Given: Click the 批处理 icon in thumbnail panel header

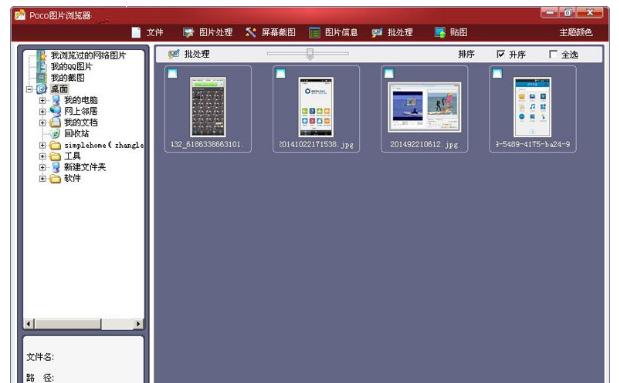Looking at the screenshot, I should [x=174, y=54].
